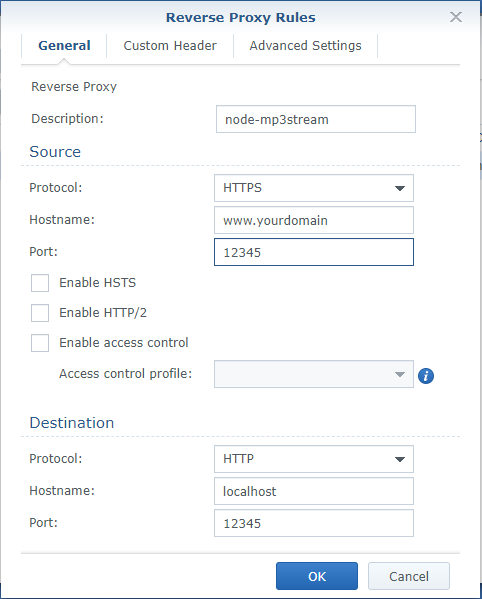Click the Reverse Proxy Rules title text

pos(241,18)
